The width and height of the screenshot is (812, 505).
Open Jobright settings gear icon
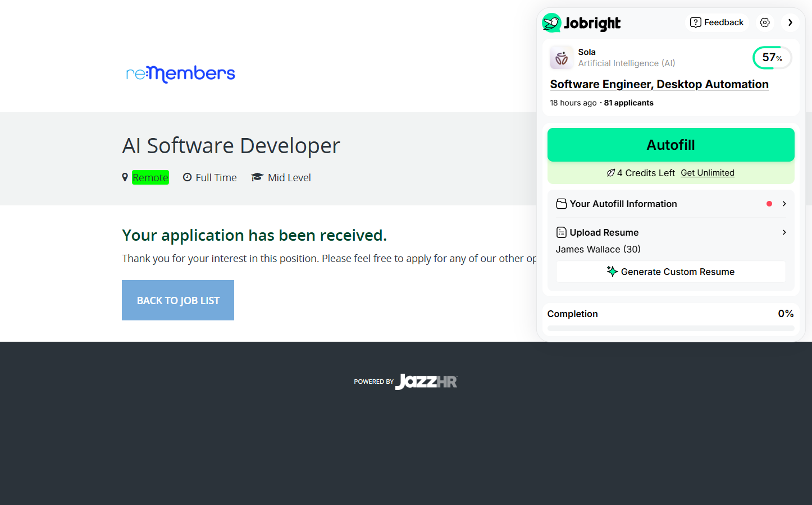[x=765, y=22]
